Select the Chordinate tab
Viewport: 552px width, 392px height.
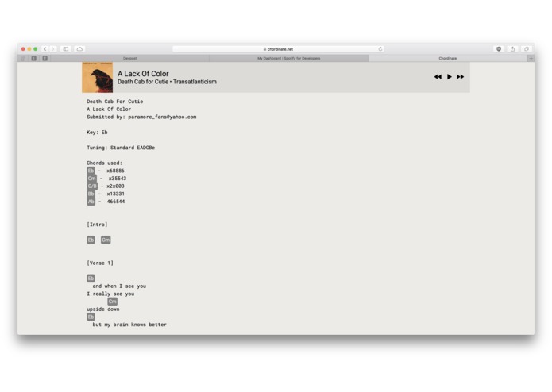pos(447,59)
